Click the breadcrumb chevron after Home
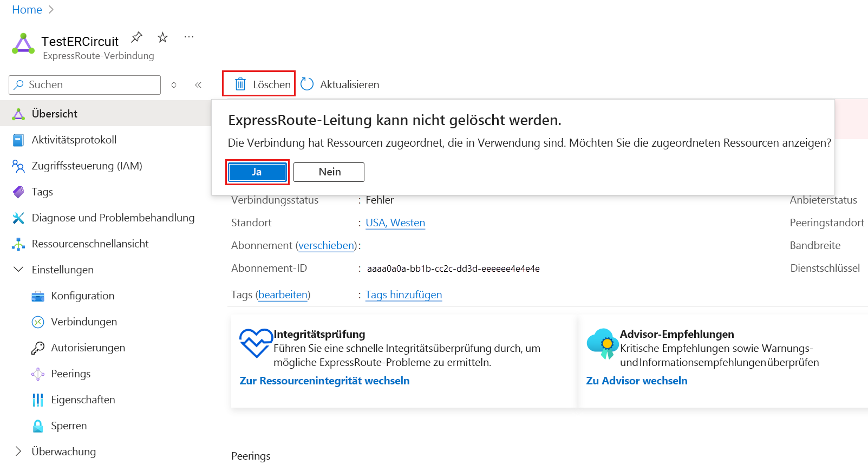This screenshot has width=868, height=471. (51, 10)
